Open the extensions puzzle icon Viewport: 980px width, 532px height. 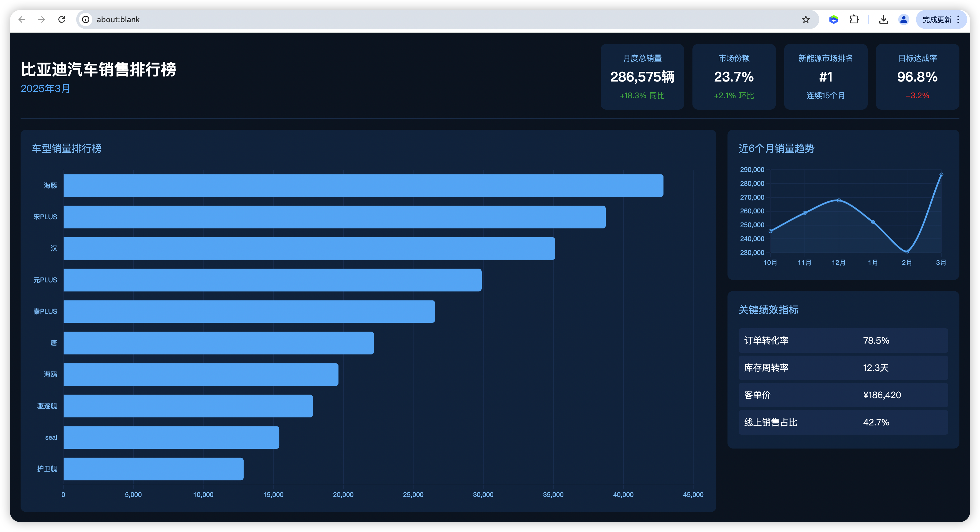click(x=854, y=19)
